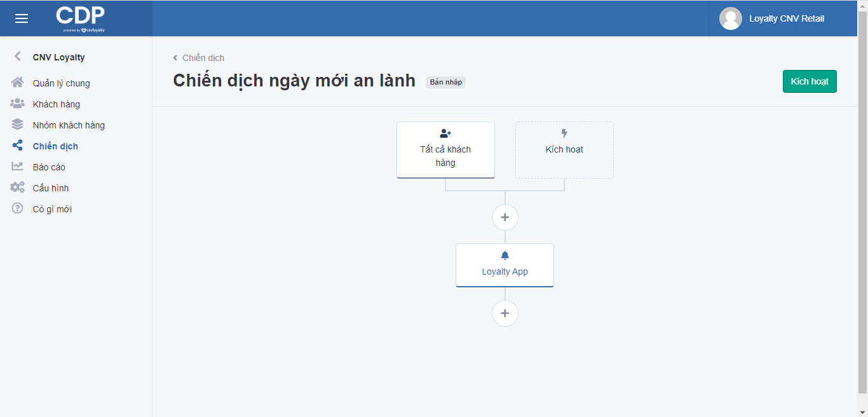Click the page vertical scrollbar

click(x=862, y=202)
